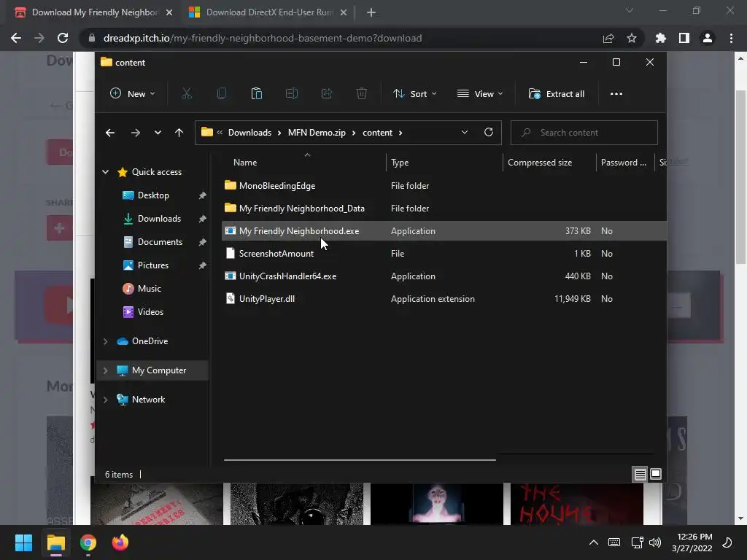Viewport: 747px width, 560px height.
Task: Open Downloads in Quick access
Action: 159,219
